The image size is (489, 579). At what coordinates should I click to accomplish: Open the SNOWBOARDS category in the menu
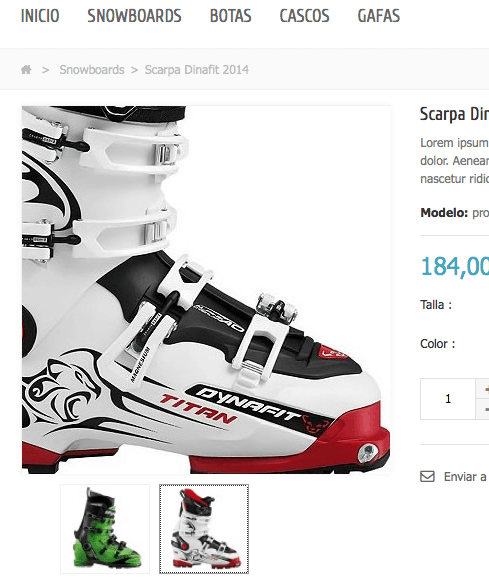click(x=134, y=16)
